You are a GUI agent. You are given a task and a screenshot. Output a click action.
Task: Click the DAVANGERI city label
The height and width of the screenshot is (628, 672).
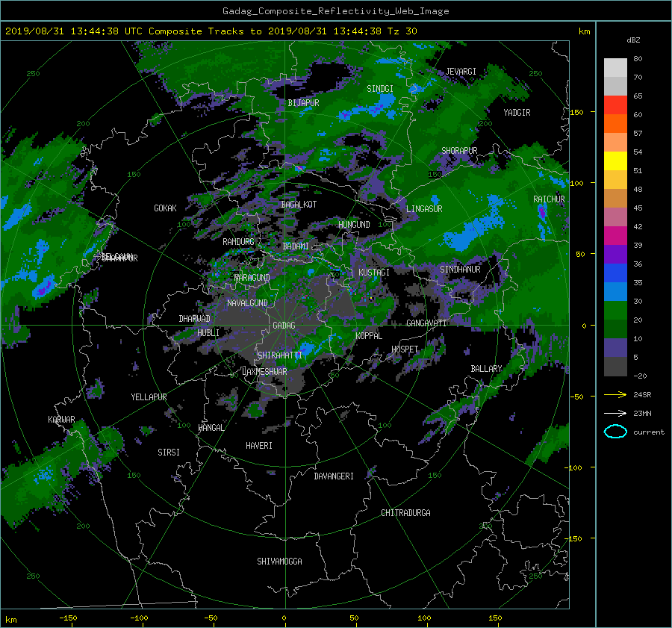pyautogui.click(x=334, y=476)
